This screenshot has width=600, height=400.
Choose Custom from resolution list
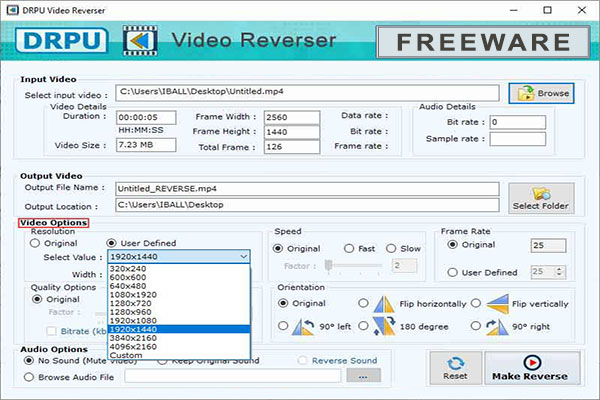click(x=179, y=355)
